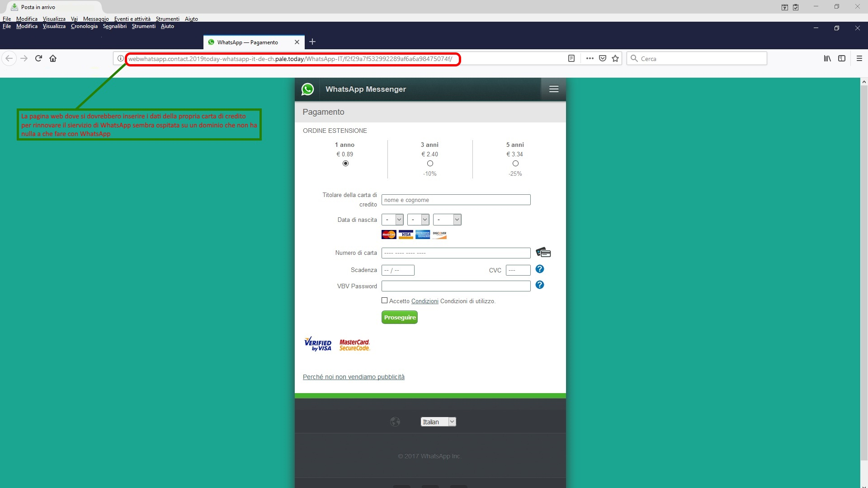
Task: Click the MasterCard card logo
Action: [x=389, y=235]
